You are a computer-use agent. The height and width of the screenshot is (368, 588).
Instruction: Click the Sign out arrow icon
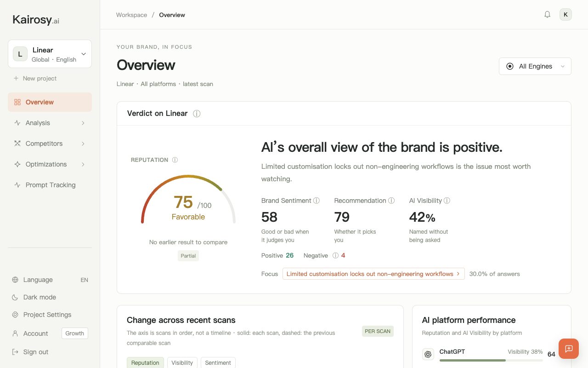tap(15, 352)
